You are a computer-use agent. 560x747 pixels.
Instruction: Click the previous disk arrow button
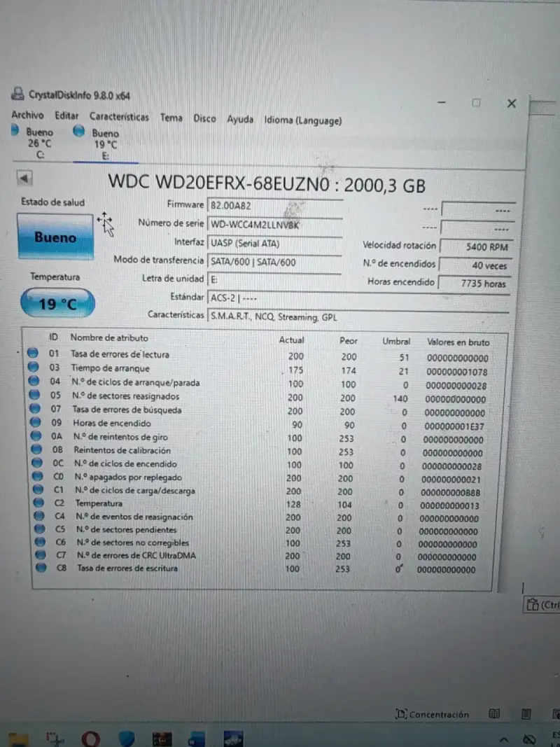tap(24, 179)
